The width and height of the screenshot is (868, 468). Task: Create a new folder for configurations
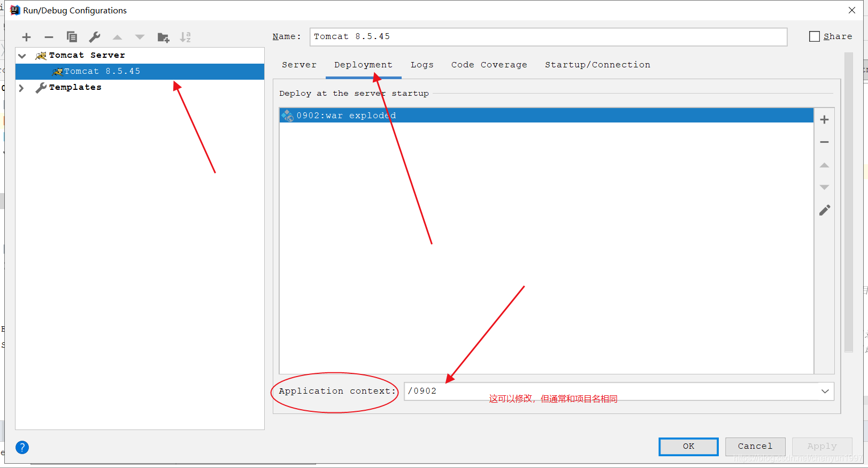(163, 37)
